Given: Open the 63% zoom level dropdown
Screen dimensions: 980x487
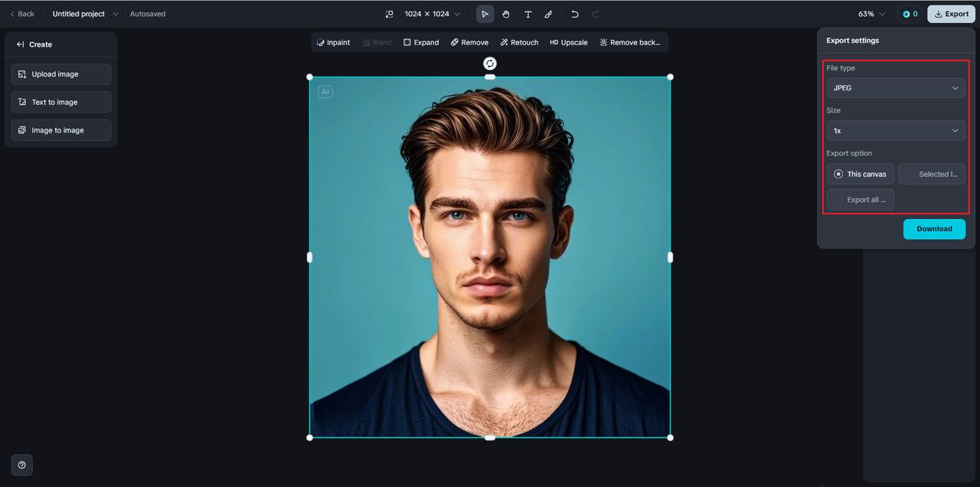Looking at the screenshot, I should click(x=871, y=14).
